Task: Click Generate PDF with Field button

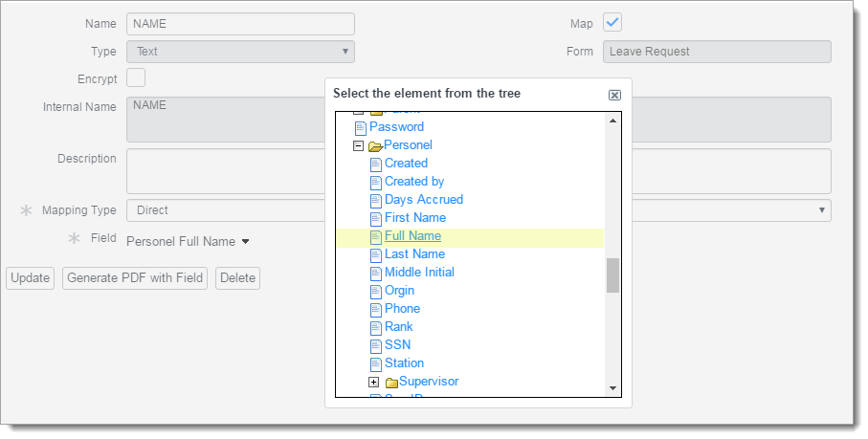Action: [x=135, y=278]
